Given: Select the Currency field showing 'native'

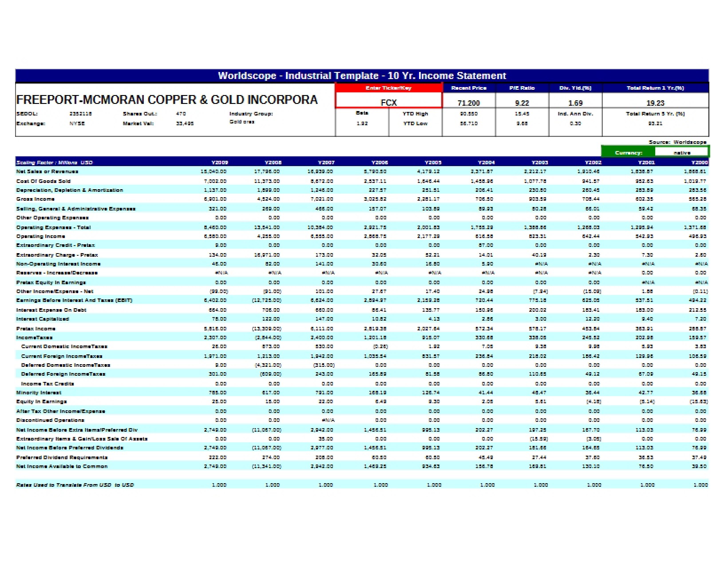Looking at the screenshot, I should click(x=681, y=152).
